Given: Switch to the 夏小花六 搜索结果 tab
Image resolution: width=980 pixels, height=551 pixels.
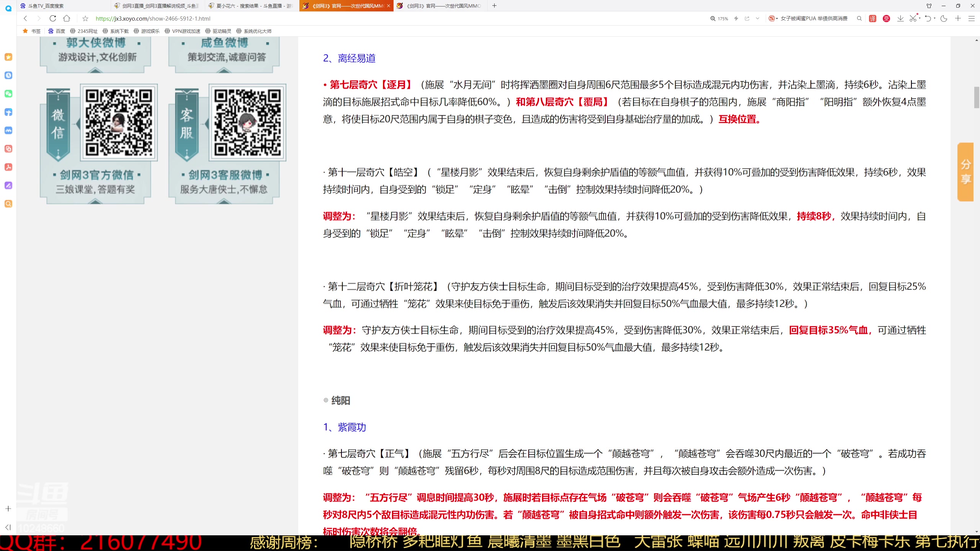Looking at the screenshot, I should coord(252,6).
